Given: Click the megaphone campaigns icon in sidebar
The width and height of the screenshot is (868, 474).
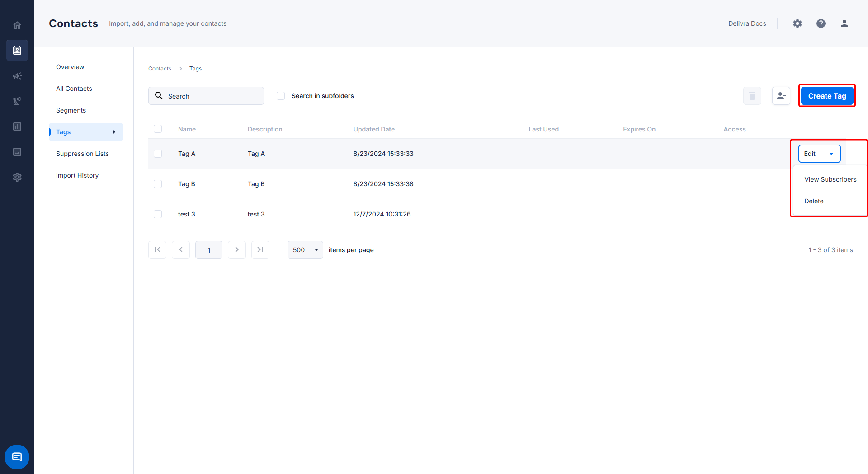Looking at the screenshot, I should [x=17, y=76].
